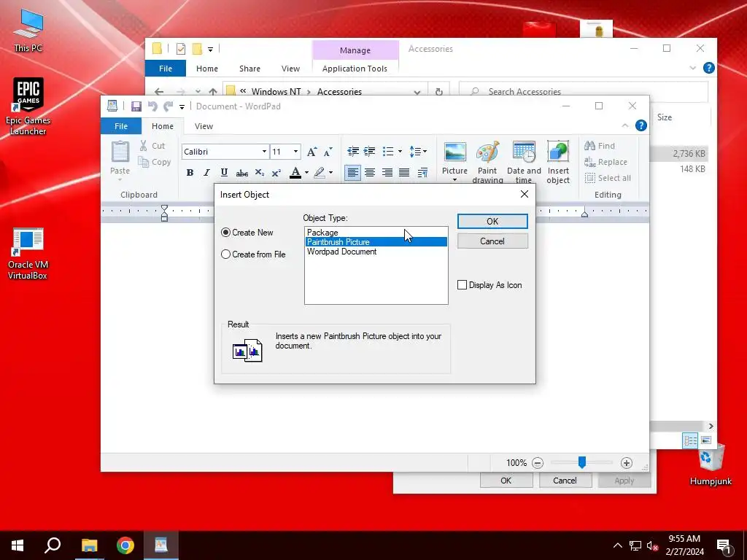
Task: Click Find in Editing group
Action: pyautogui.click(x=600, y=146)
